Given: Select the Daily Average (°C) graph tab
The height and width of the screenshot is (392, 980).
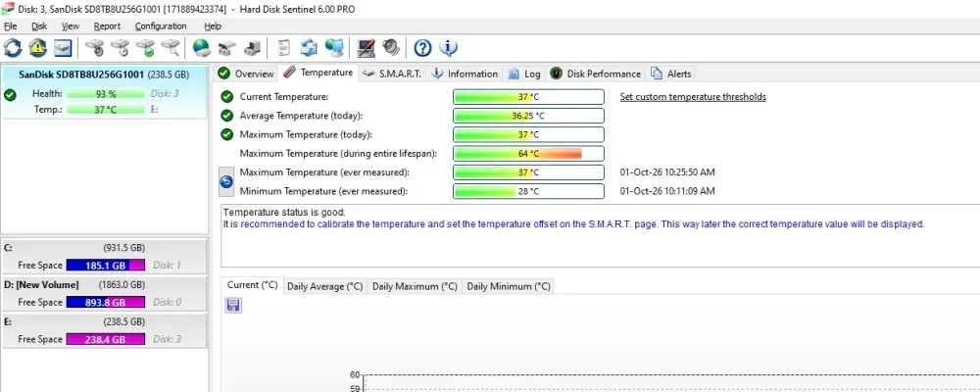Looking at the screenshot, I should click(324, 286).
